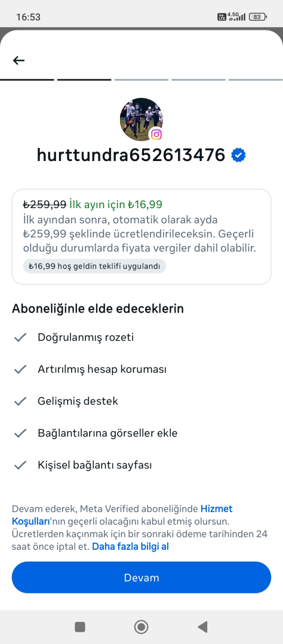Open the Daha fazla bilgi al link
This screenshot has height=644, width=283.
tap(130, 546)
